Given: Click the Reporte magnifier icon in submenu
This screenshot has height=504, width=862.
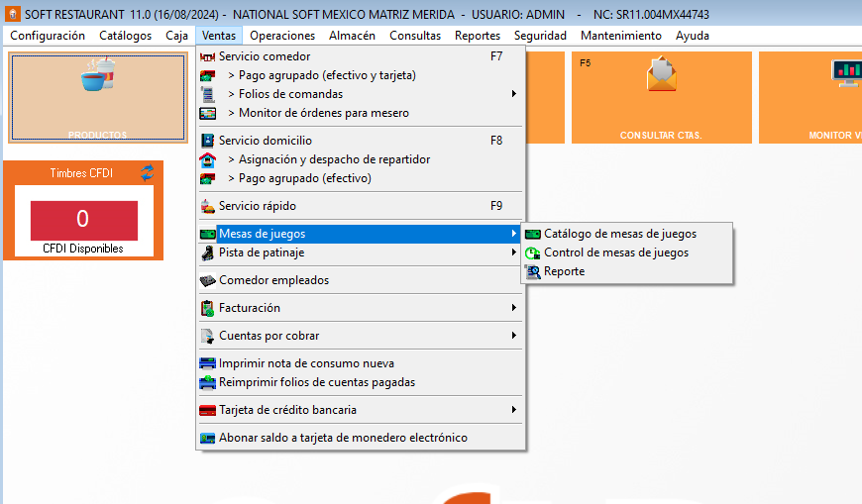Looking at the screenshot, I should 533,271.
